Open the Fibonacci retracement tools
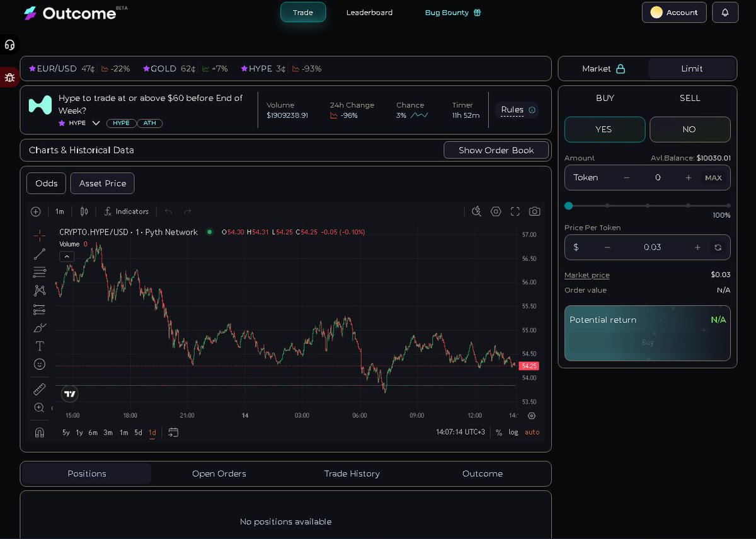This screenshot has height=539, width=756. [x=40, y=272]
